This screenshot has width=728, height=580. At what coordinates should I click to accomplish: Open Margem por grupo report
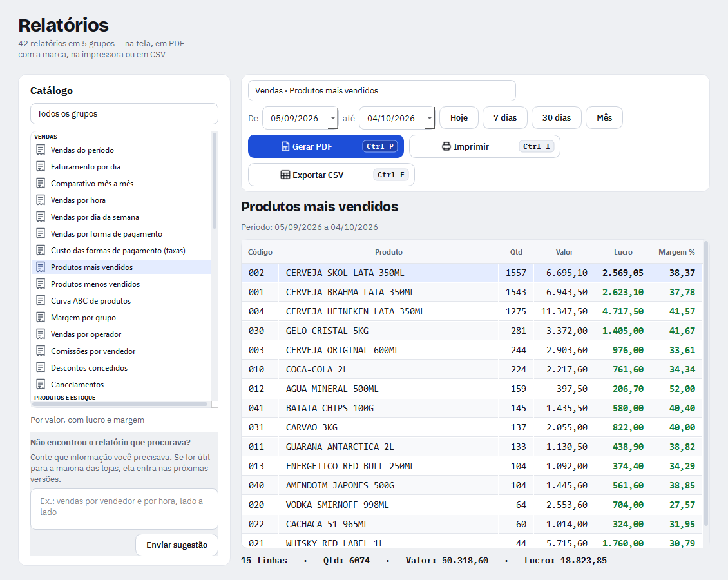(122, 318)
